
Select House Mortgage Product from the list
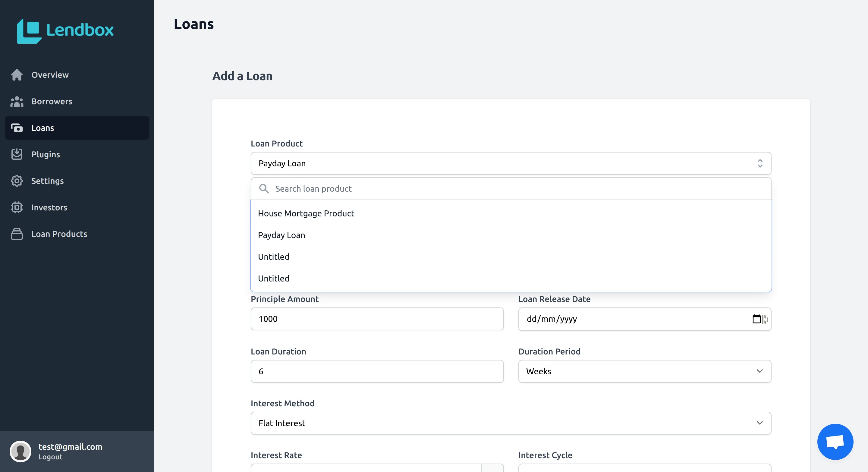click(306, 213)
